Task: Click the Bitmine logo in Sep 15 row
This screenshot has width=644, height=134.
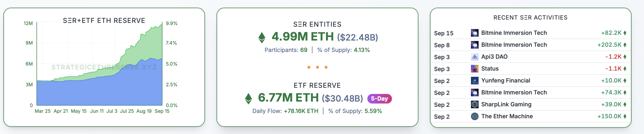Action: click(x=474, y=33)
